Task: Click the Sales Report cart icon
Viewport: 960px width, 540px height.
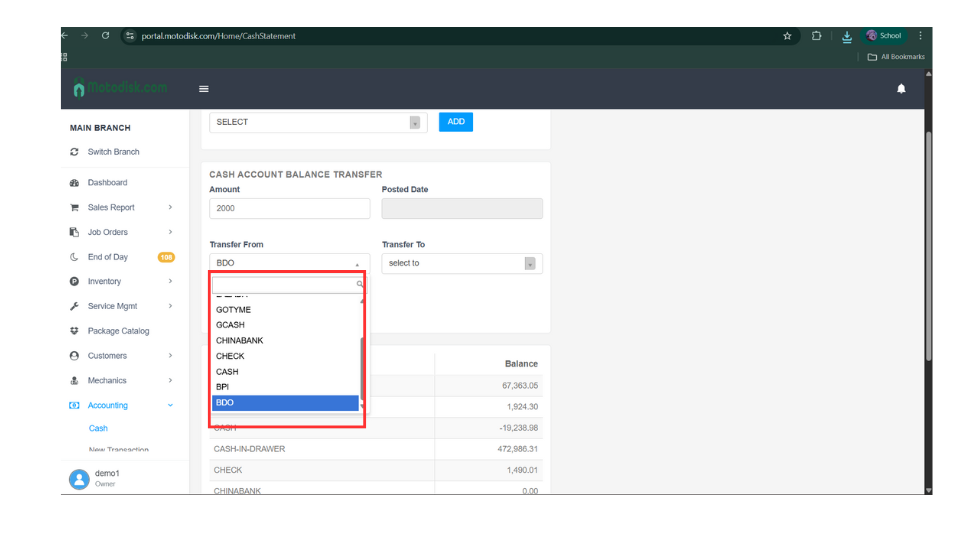Action: 74,208
